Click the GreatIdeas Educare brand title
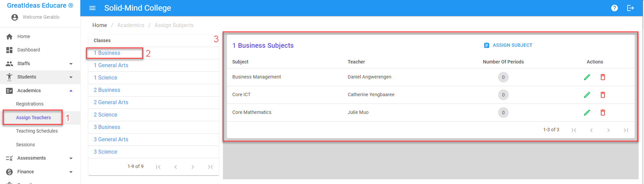Screen dimensions: 644x184 pyautogui.click(x=40, y=5)
